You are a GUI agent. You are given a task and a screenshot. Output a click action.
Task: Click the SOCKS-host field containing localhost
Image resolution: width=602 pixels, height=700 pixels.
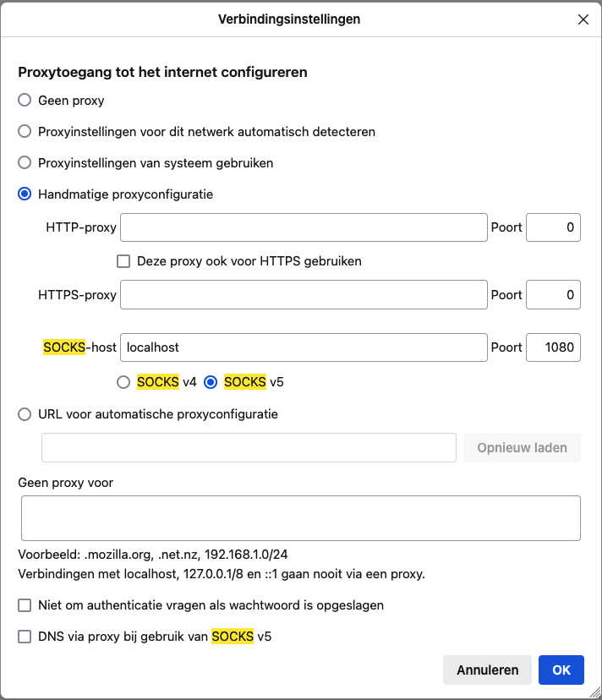coord(304,347)
